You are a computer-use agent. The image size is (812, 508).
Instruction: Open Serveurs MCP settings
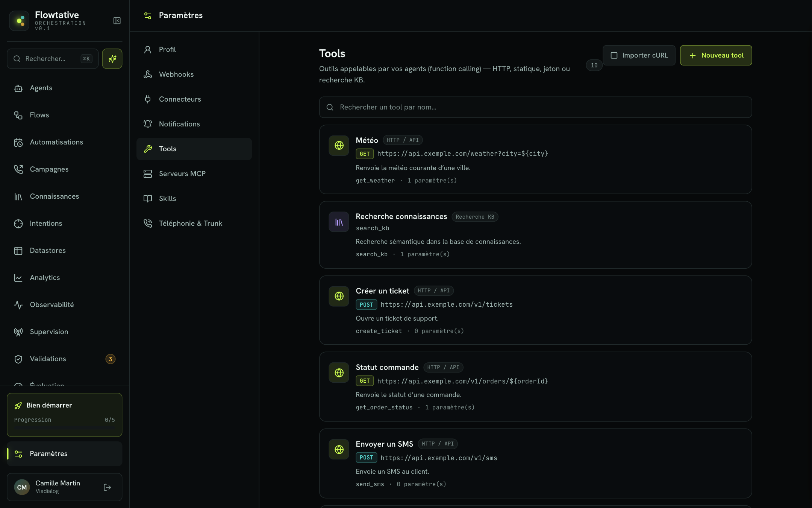coord(194,174)
